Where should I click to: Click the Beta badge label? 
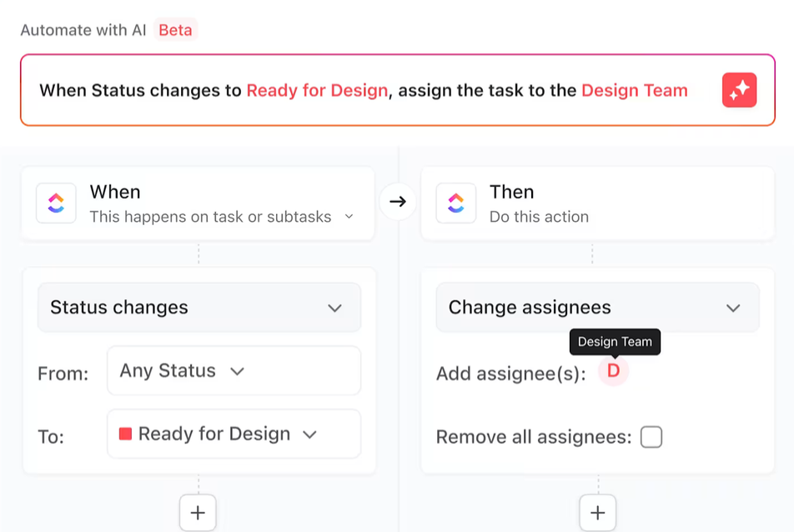tap(175, 30)
